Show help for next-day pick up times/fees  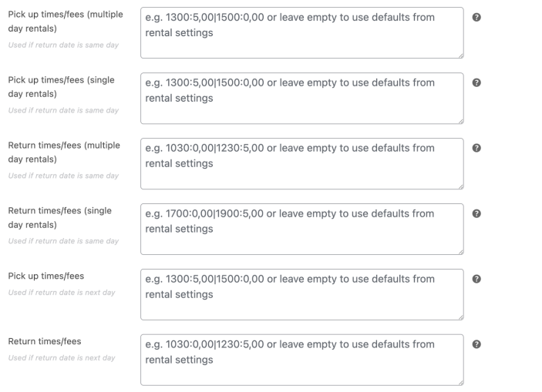(477, 279)
